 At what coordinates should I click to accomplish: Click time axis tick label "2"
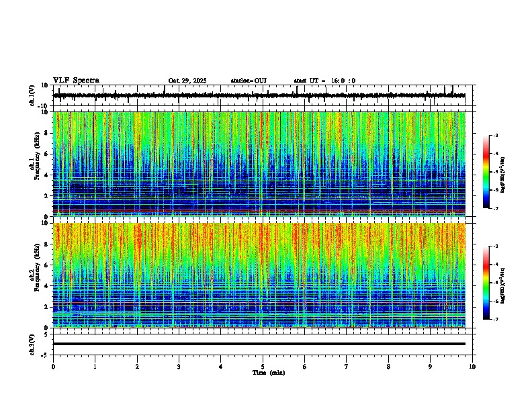137,367
